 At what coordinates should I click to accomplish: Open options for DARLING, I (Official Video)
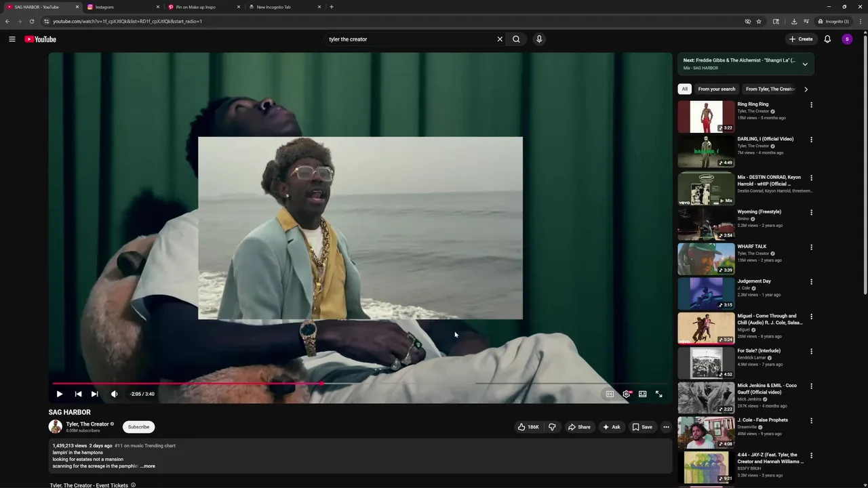pos(811,140)
